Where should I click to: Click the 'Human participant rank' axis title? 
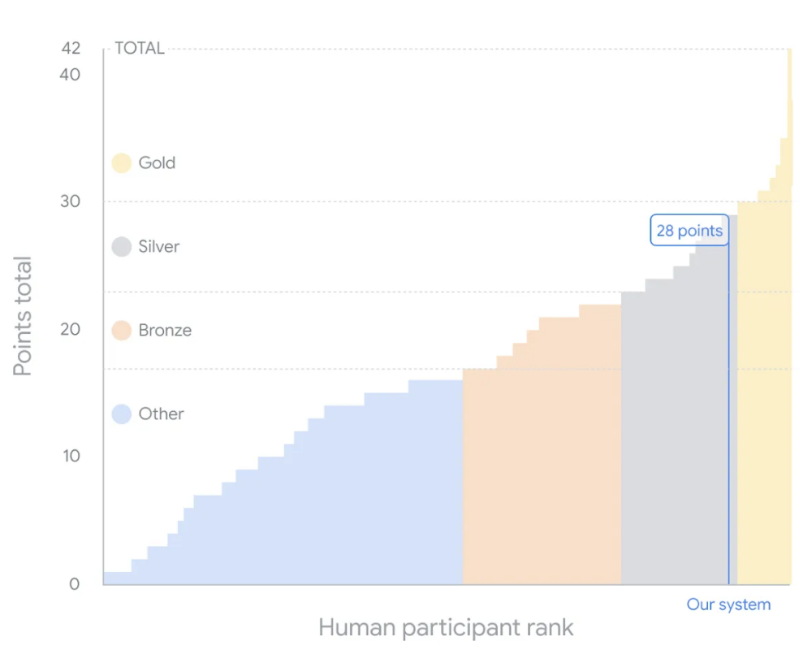tap(446, 627)
